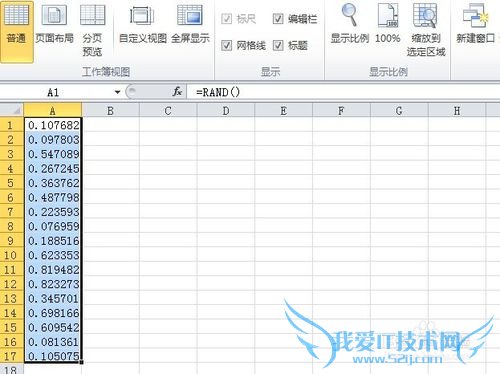Viewport: 500px width, 374px height.
Task: Toggle the 网格线 gridlines checkbox
Action: tap(227, 45)
